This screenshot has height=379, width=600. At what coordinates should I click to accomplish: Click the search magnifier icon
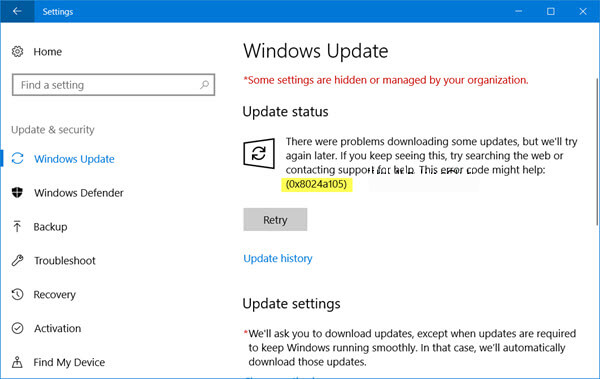pos(205,85)
